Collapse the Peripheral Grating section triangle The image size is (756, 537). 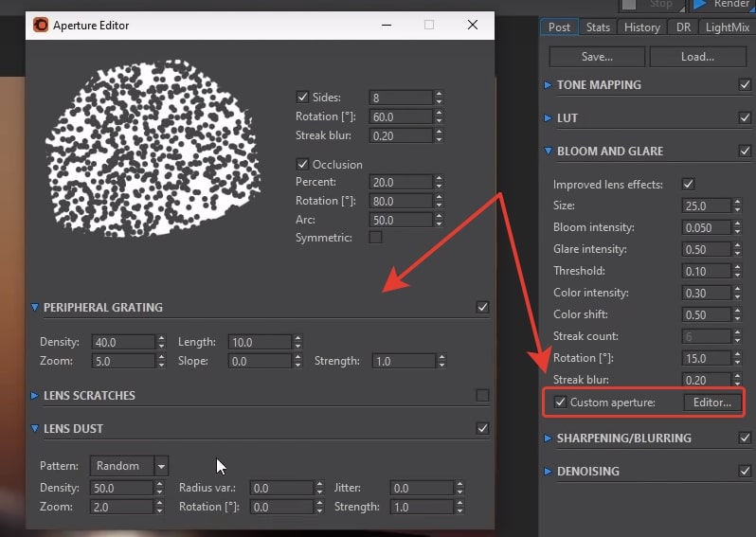(x=35, y=307)
